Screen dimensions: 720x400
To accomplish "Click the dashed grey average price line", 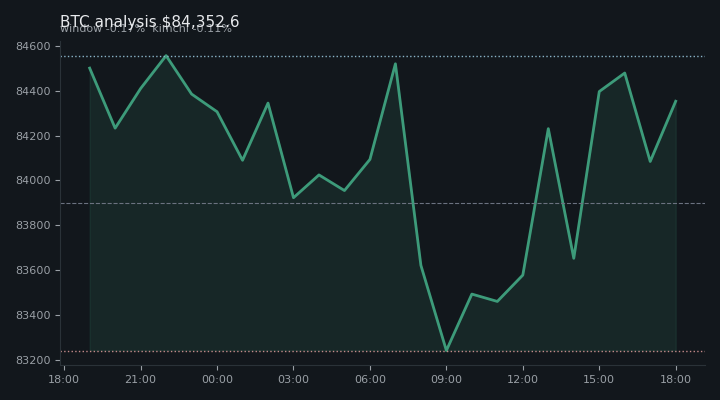I will pyautogui.click(x=383, y=203).
